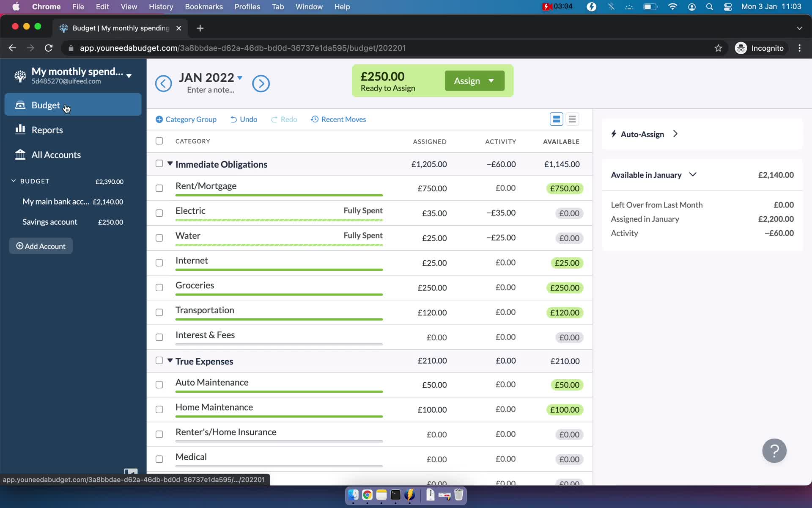Click the All Accounts sidebar icon
Viewport: 812px width, 508px height.
[19, 155]
